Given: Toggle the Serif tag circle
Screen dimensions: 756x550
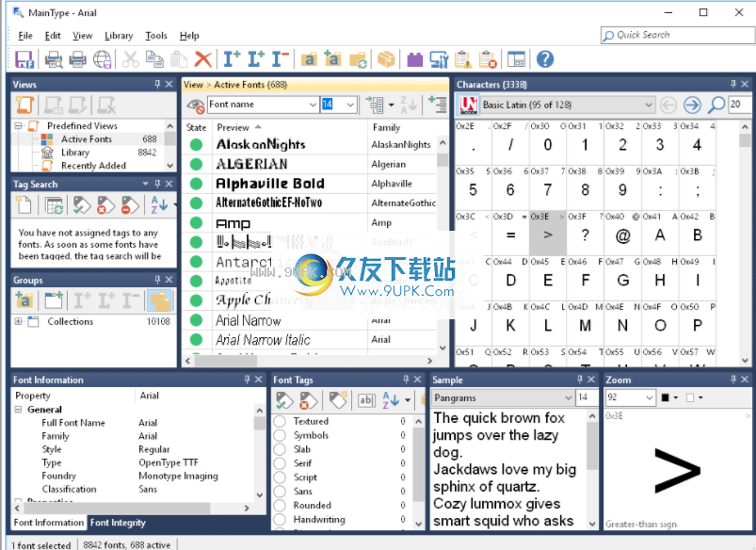Looking at the screenshot, I should pos(280,463).
